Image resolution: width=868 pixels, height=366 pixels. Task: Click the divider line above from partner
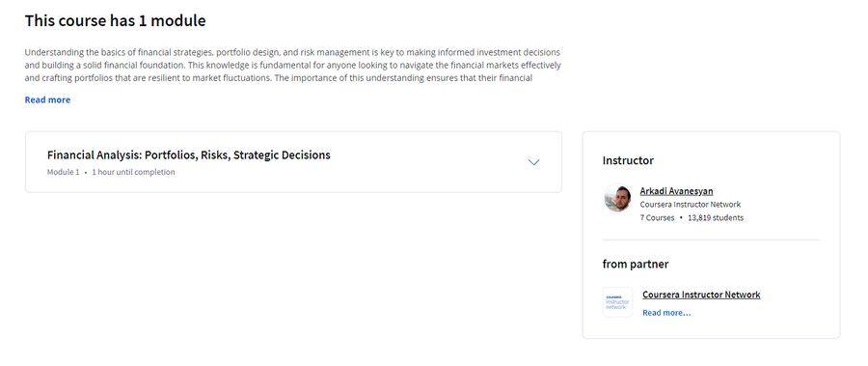coord(711,240)
